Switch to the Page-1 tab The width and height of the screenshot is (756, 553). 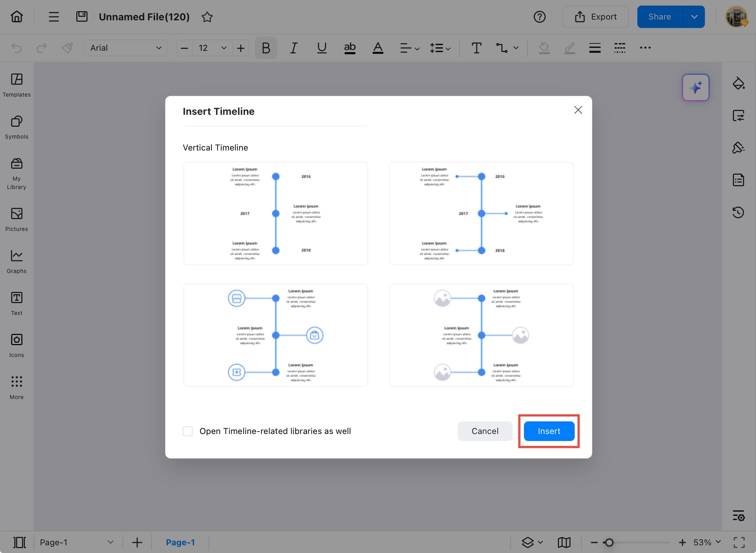point(180,542)
